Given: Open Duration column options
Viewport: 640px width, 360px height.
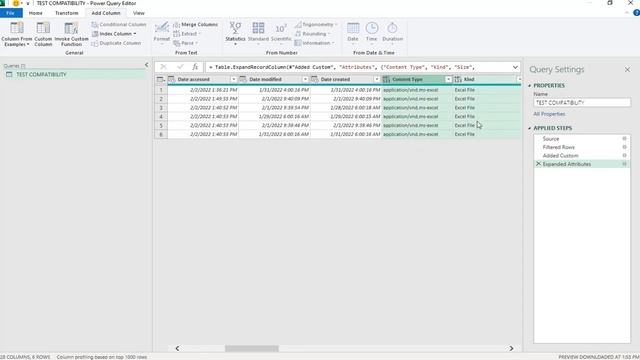Looking at the screenshot, I should (x=392, y=33).
